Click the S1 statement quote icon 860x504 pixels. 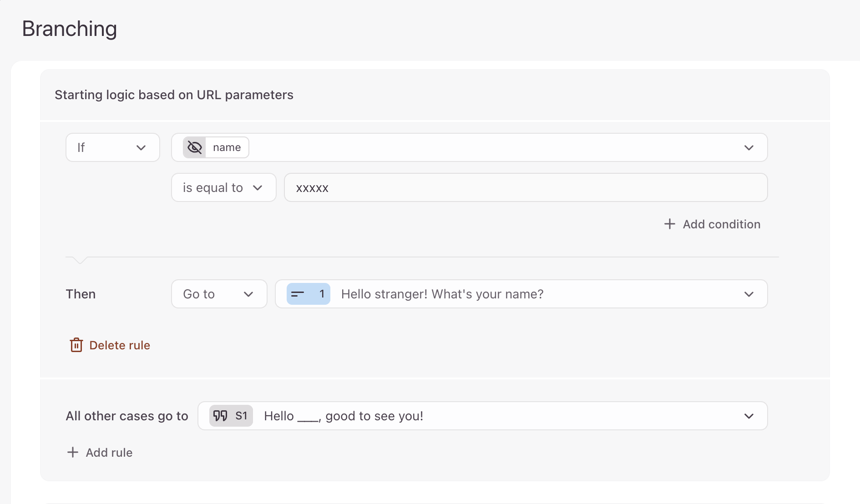[221, 416]
